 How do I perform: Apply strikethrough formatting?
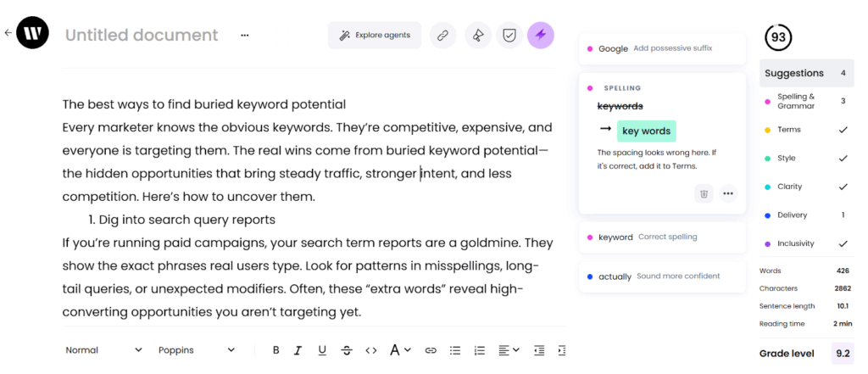[x=347, y=350]
